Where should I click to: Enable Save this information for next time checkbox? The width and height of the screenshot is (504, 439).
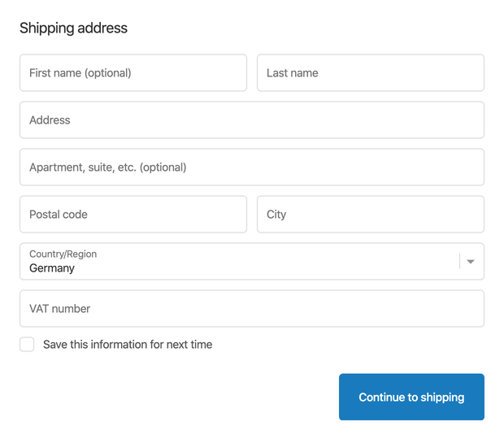27,345
